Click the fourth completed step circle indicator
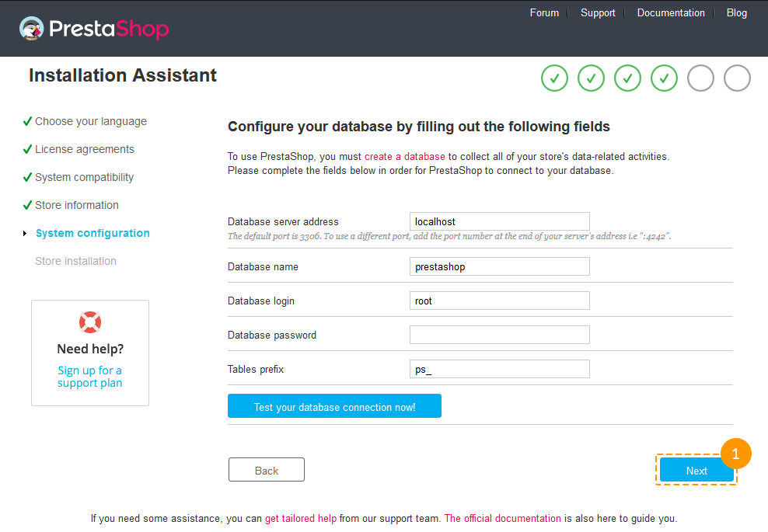This screenshot has width=768, height=532. point(664,78)
